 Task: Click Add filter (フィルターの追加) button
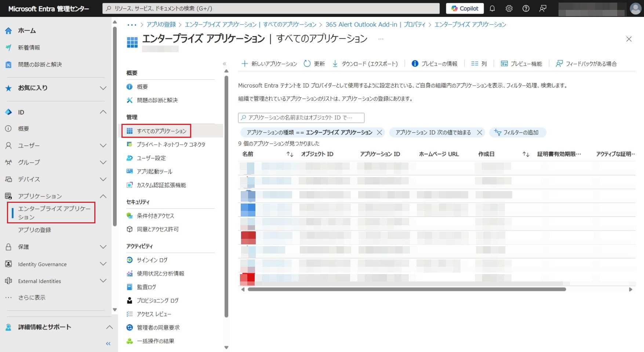click(x=517, y=132)
